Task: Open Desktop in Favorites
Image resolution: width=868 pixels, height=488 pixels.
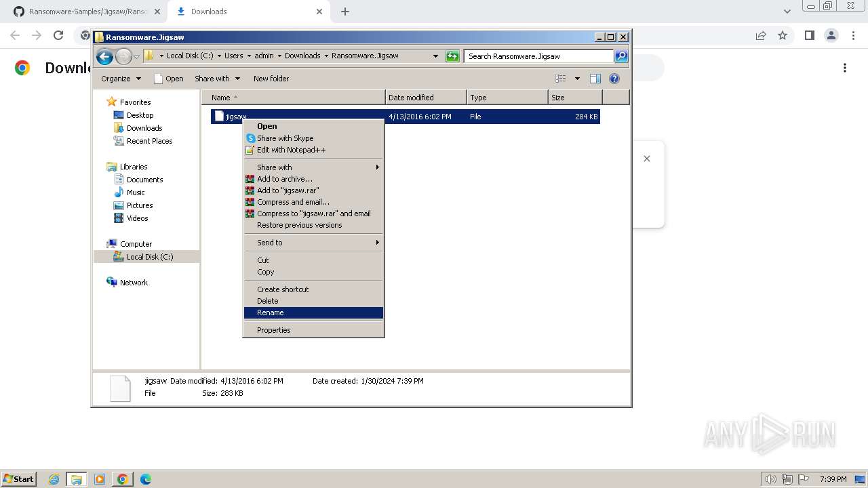Action: (x=140, y=115)
